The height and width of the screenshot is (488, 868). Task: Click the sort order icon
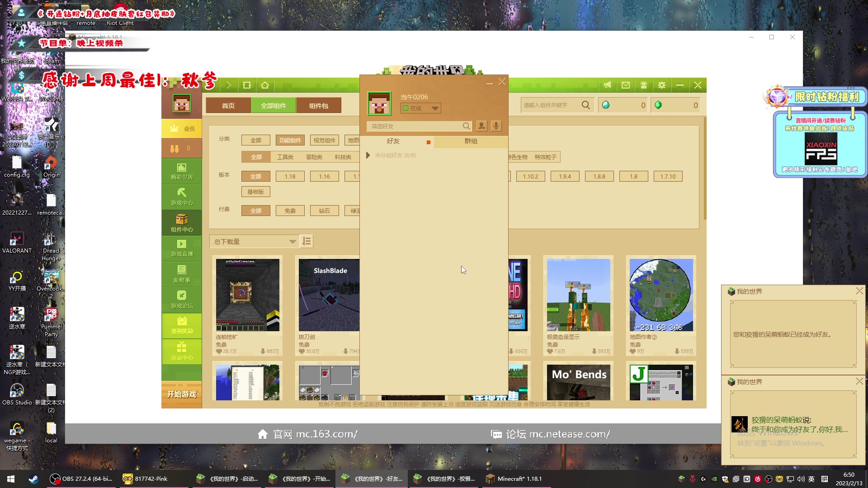click(307, 241)
